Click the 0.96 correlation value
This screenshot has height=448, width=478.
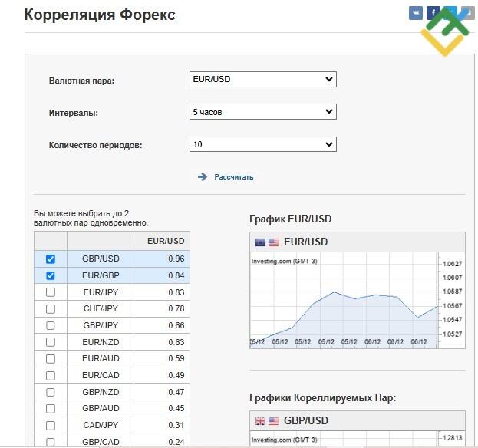176,259
